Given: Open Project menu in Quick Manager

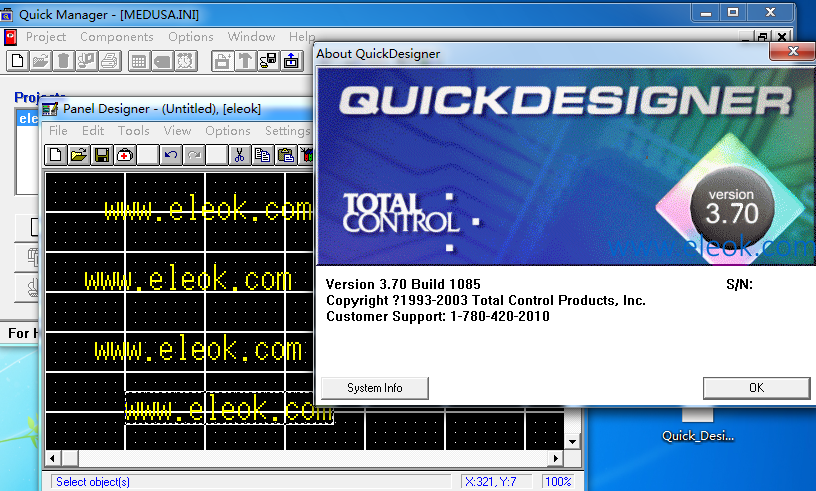Looking at the screenshot, I should pos(46,37).
